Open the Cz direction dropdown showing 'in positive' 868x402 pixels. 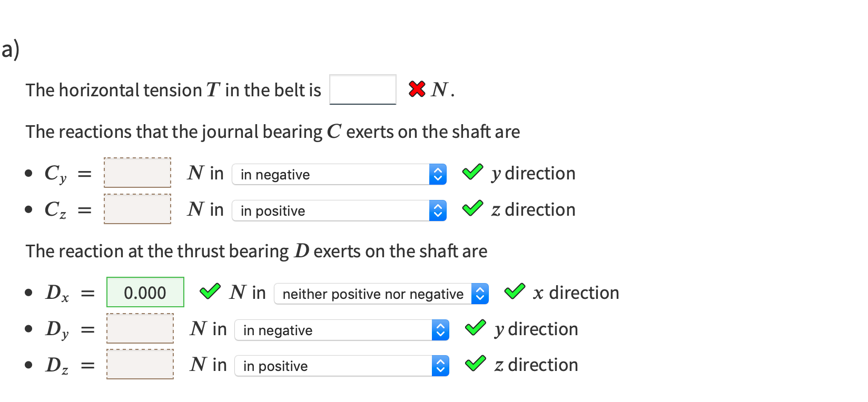[x=339, y=210]
